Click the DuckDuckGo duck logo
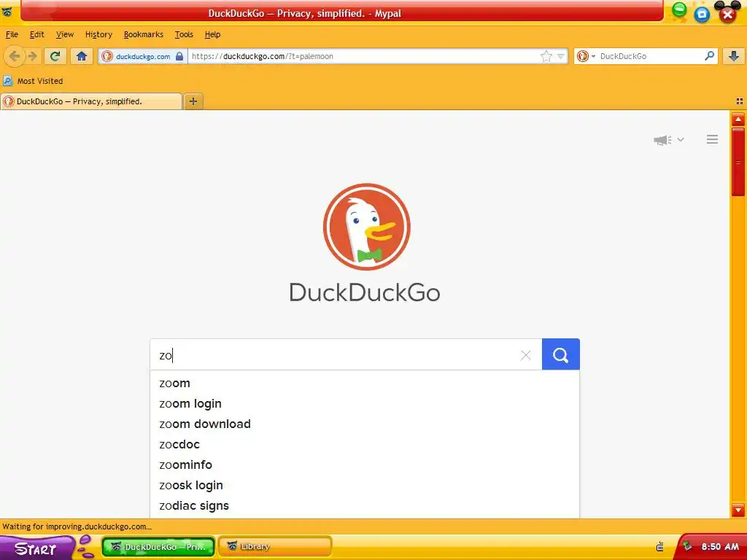Screen dimensions: 747x560 (366, 227)
